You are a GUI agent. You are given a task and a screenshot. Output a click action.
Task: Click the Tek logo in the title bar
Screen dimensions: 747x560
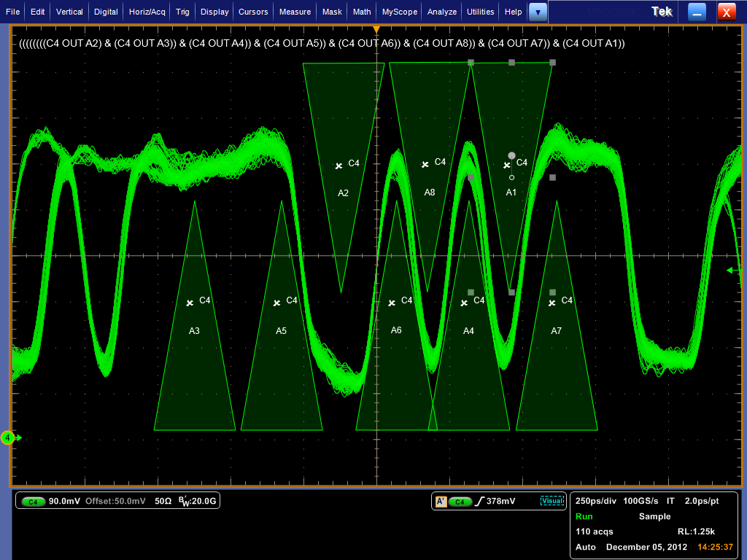[x=661, y=12]
